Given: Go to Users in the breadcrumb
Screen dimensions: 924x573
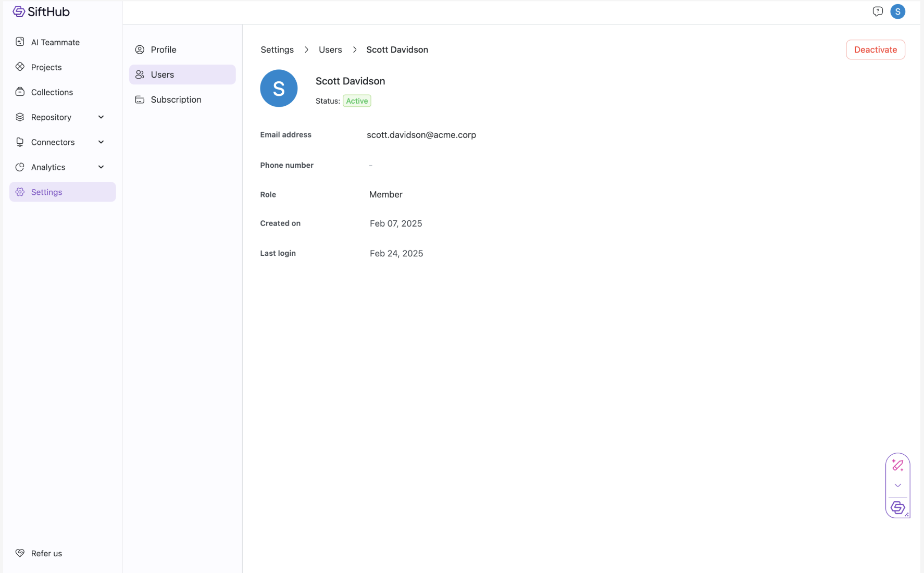Looking at the screenshot, I should click(330, 49).
